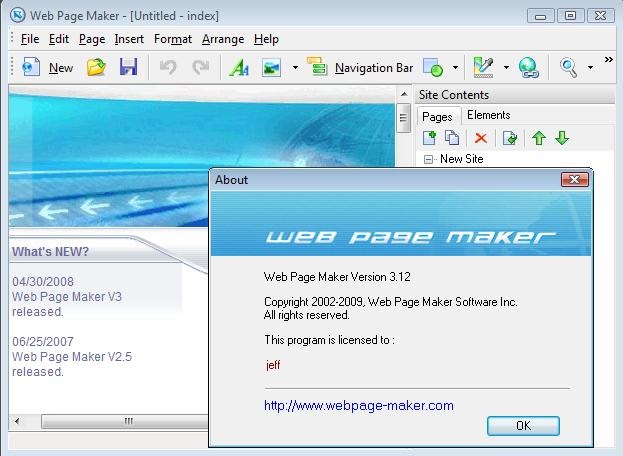Click the page properties icon in Site Contents
This screenshot has width=623, height=456.
[x=510, y=138]
